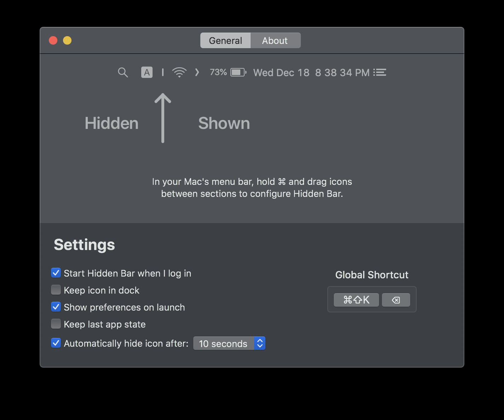The height and width of the screenshot is (420, 504).
Task: Enable Keep icon in dock checkbox
Action: point(56,290)
